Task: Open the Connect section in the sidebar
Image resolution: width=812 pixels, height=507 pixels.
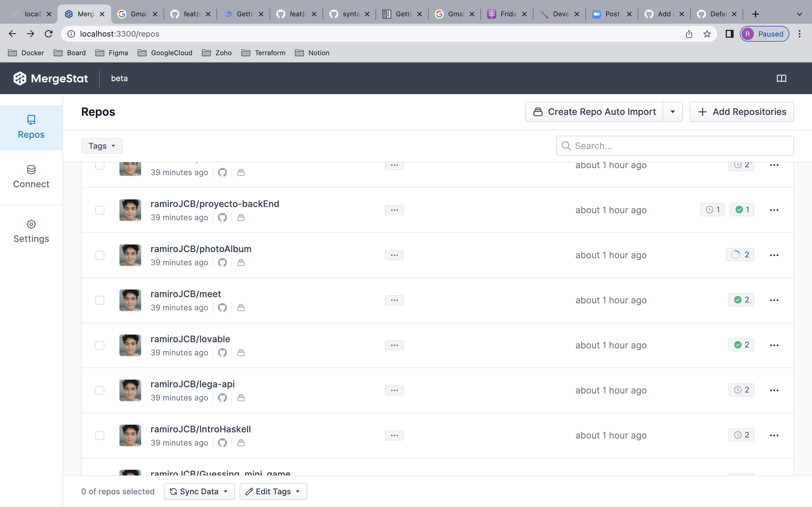Action: [31, 177]
